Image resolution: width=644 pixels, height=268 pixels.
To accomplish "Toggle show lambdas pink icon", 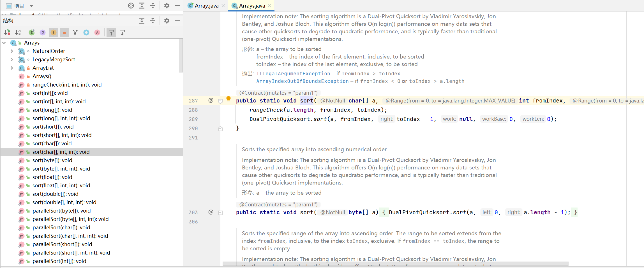I will [97, 32].
